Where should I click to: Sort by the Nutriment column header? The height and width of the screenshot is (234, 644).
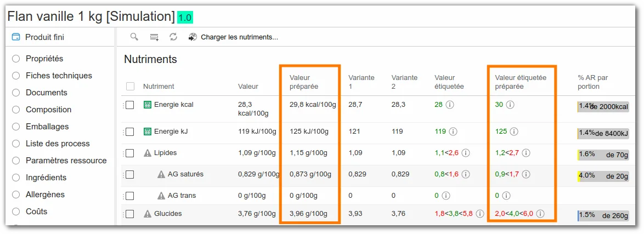[159, 87]
